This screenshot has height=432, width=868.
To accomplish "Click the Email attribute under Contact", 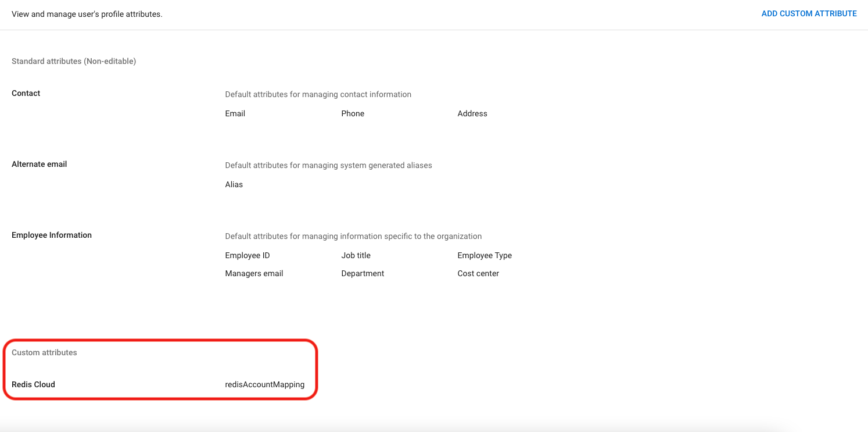I will pyautogui.click(x=235, y=113).
